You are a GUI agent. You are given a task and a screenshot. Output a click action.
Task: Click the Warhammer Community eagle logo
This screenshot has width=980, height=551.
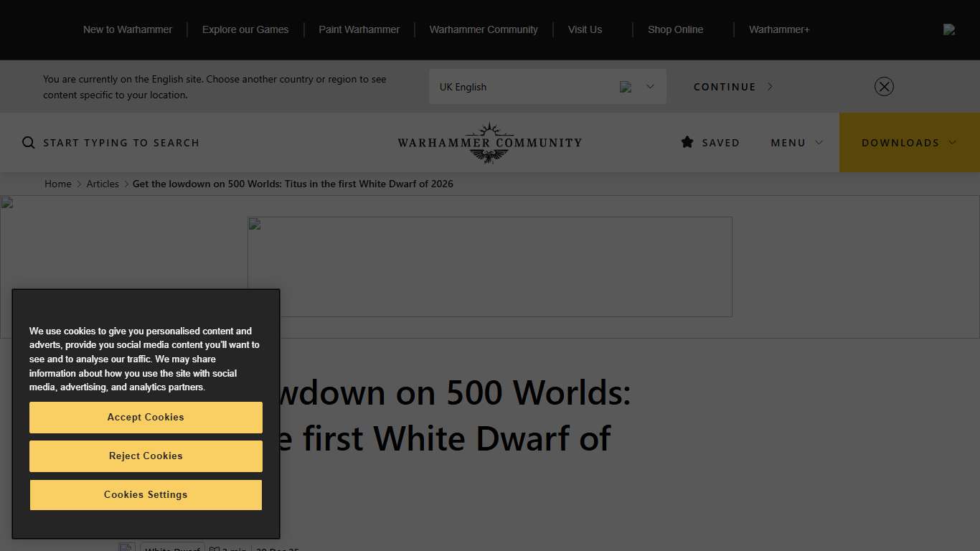[x=490, y=141]
